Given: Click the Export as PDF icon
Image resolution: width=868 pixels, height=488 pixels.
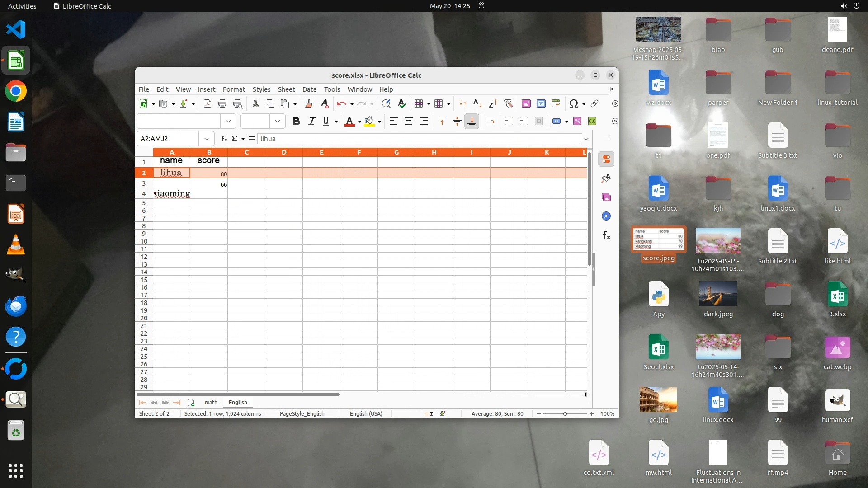Looking at the screenshot, I should (x=208, y=104).
